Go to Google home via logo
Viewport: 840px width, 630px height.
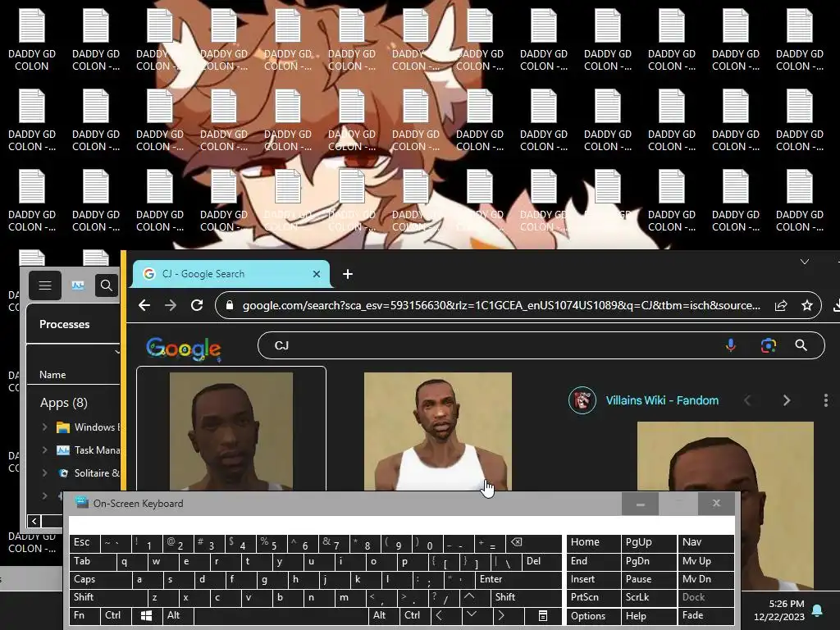click(x=183, y=348)
